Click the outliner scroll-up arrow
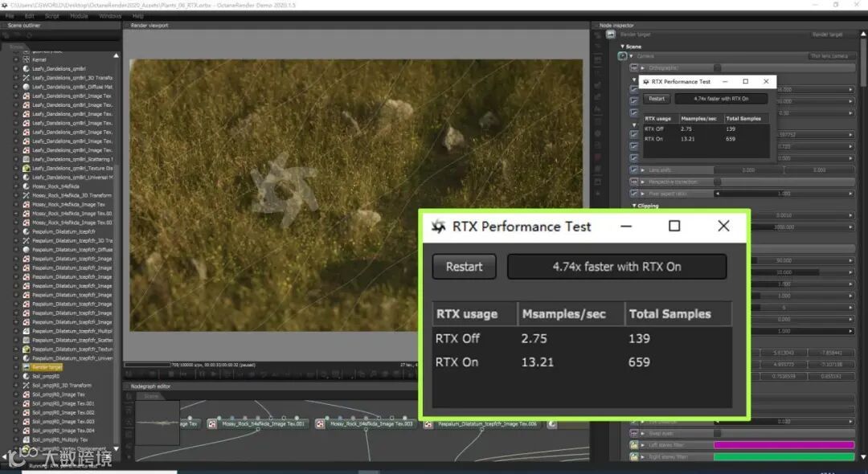The image size is (868, 474). (x=116, y=56)
